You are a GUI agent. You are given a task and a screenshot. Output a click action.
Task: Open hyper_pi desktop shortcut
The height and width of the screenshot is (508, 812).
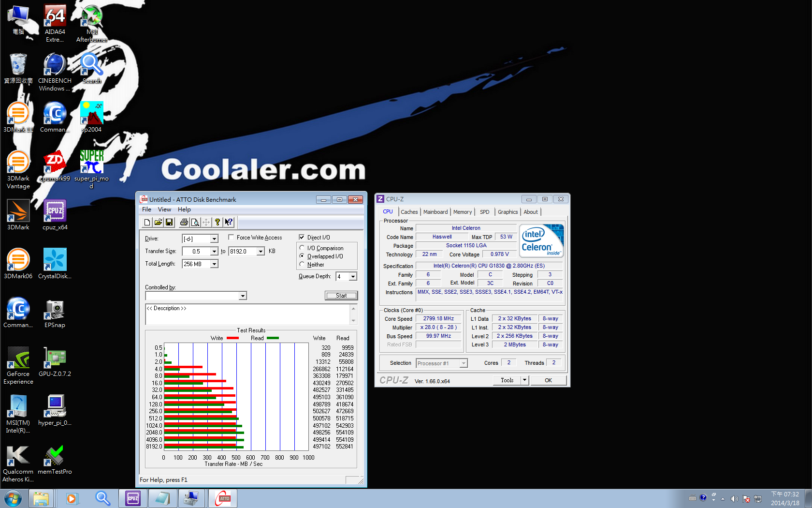point(55,410)
